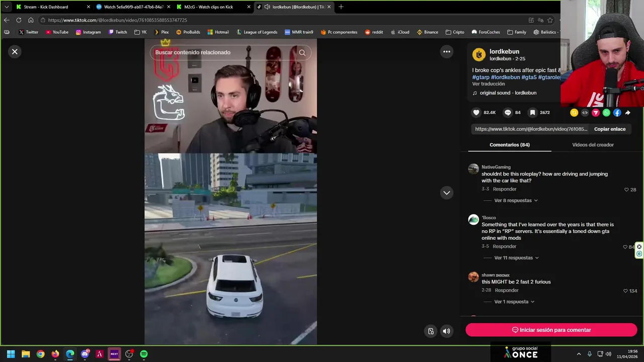644x362 pixels.
Task: Open Discord from the taskbar
Action: pyautogui.click(x=85, y=354)
